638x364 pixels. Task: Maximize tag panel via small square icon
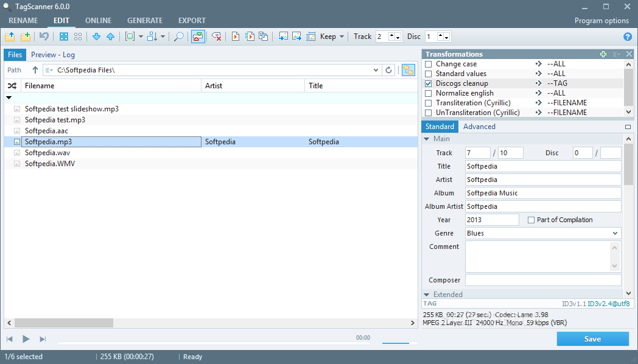pos(628,127)
